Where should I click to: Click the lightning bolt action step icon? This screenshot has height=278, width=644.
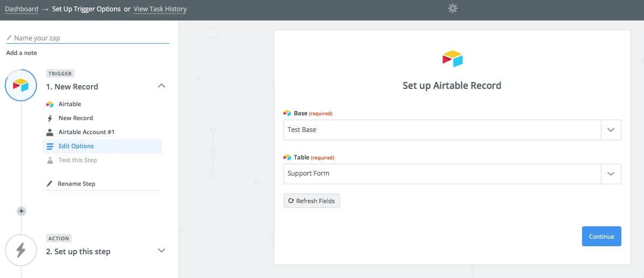pyautogui.click(x=20, y=250)
